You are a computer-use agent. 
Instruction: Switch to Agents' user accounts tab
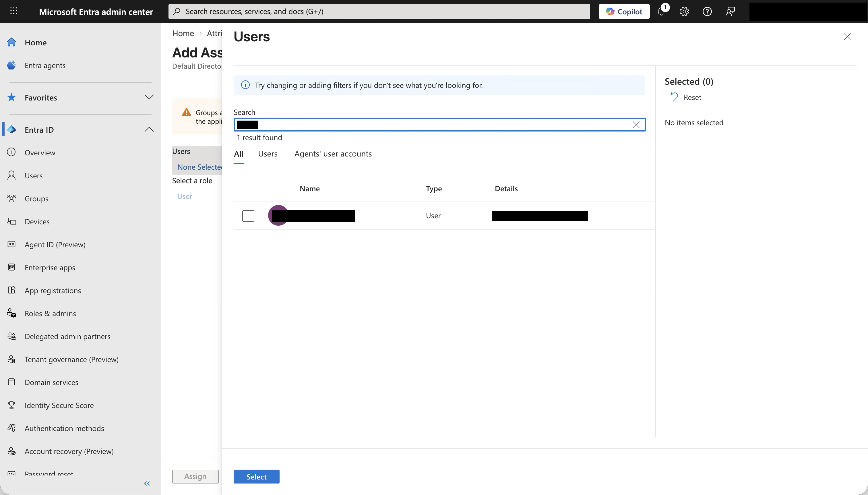point(333,154)
